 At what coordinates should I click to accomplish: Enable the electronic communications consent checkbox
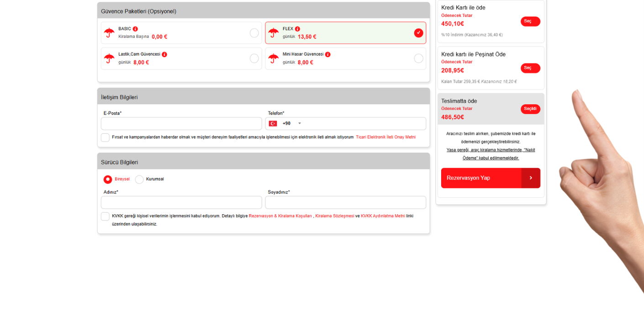coord(105,137)
